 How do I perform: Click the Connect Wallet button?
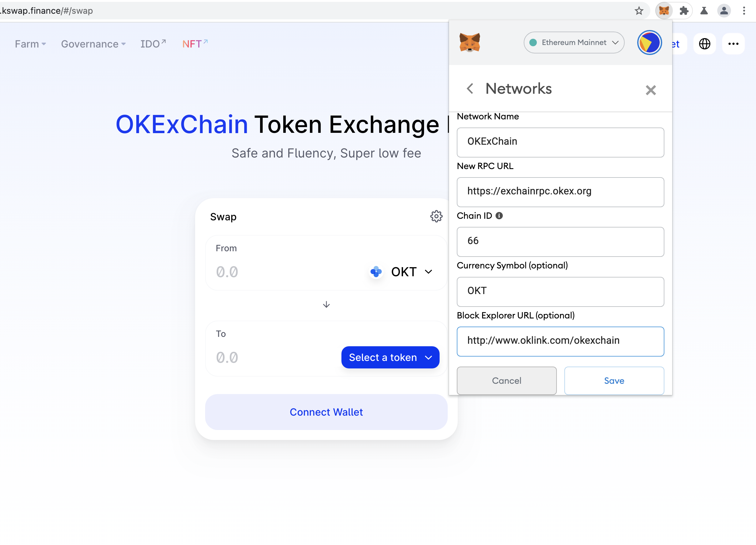click(326, 412)
